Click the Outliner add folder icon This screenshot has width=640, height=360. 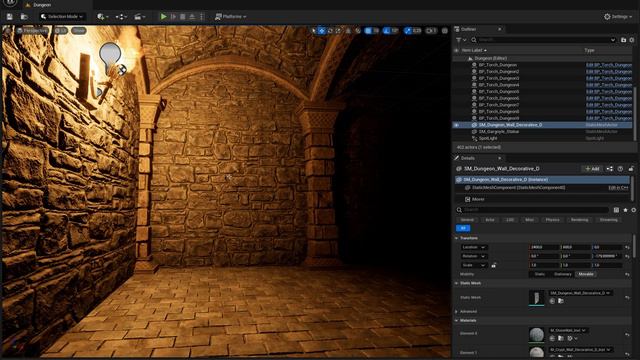(623, 40)
